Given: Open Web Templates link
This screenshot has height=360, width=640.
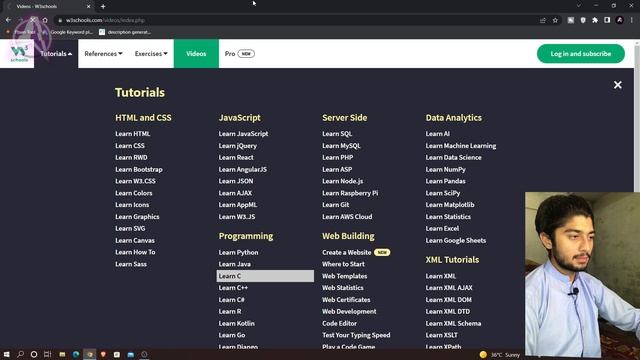Looking at the screenshot, I should (344, 276).
